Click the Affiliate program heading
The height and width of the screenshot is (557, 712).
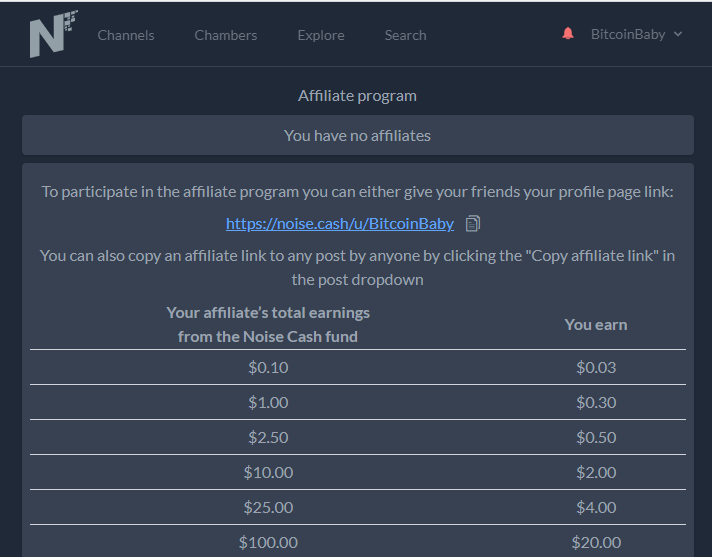click(357, 96)
